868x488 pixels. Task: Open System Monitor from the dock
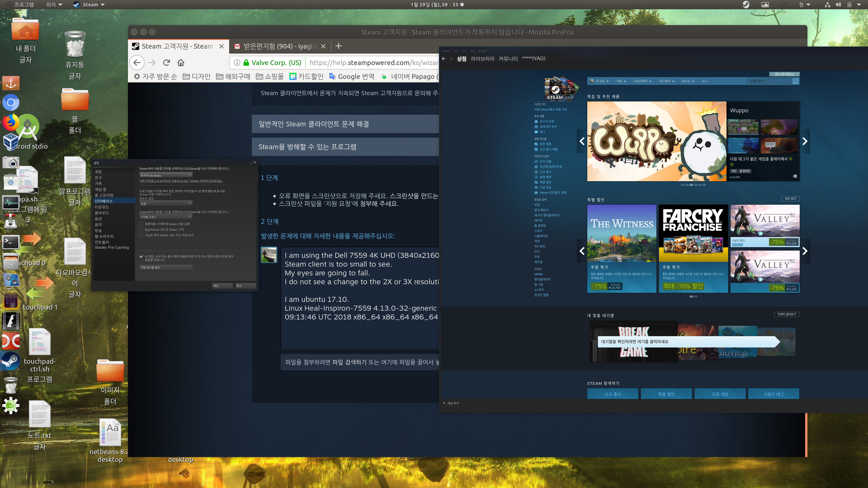coord(11,202)
